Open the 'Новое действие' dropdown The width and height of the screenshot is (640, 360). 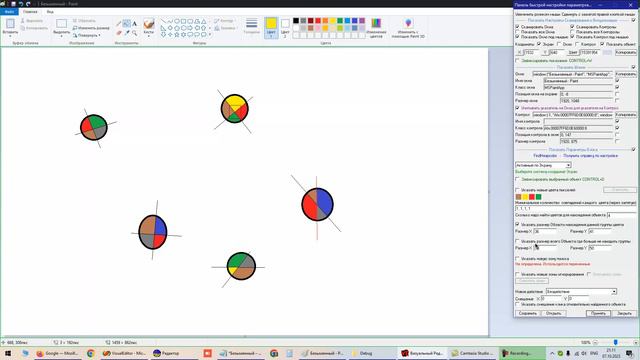pos(581,291)
